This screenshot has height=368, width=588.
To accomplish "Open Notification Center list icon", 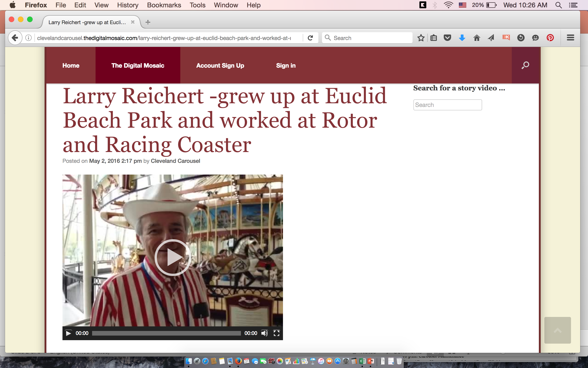I will pos(573,5).
